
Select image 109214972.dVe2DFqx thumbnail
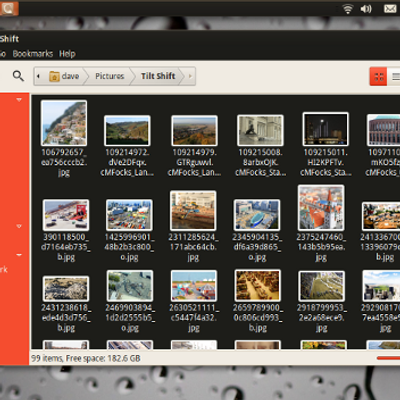click(127, 130)
